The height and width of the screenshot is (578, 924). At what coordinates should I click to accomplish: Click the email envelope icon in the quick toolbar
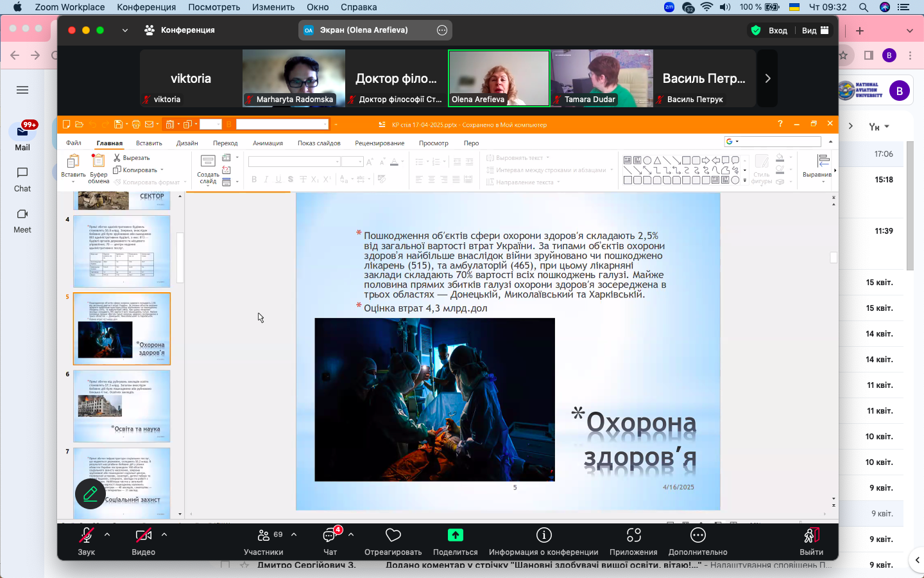tap(150, 125)
